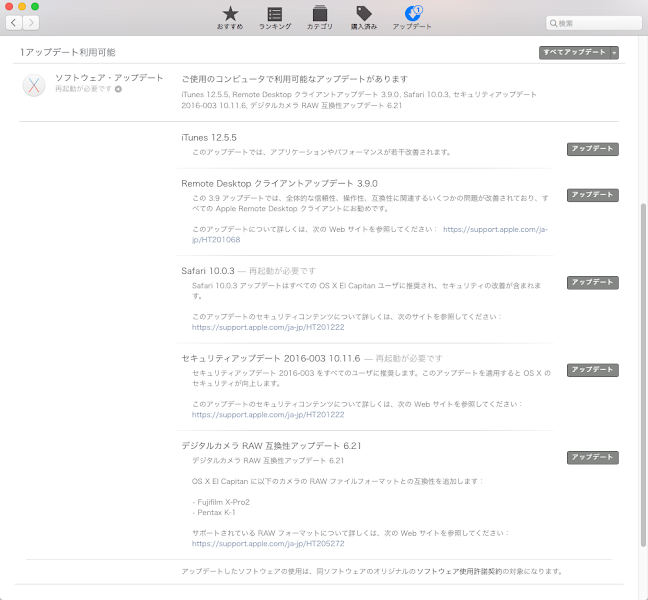Go back with the left arrow button

point(14,23)
